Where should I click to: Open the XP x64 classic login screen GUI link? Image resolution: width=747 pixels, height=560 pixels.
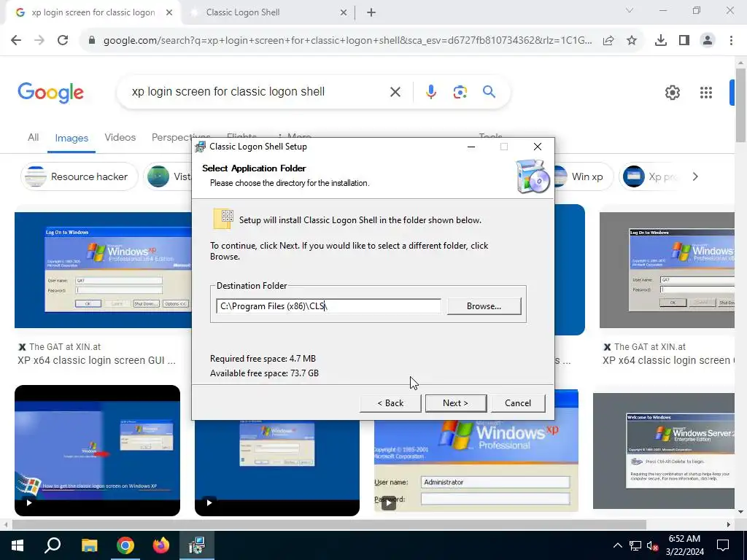click(97, 360)
